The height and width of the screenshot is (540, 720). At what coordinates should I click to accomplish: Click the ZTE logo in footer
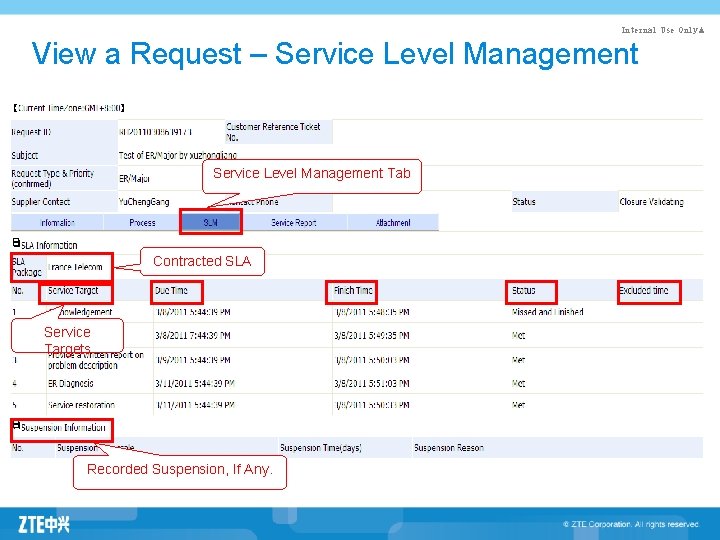pos(44,524)
